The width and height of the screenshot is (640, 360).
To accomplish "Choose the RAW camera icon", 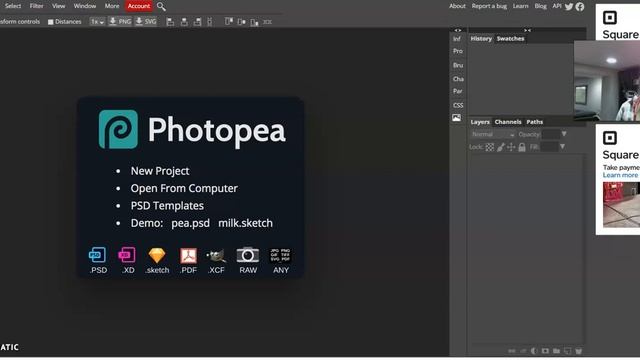I will [x=248, y=255].
